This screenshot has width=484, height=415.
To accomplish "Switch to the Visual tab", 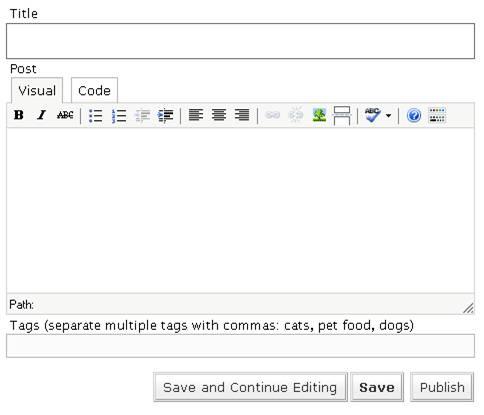I will coord(37,91).
